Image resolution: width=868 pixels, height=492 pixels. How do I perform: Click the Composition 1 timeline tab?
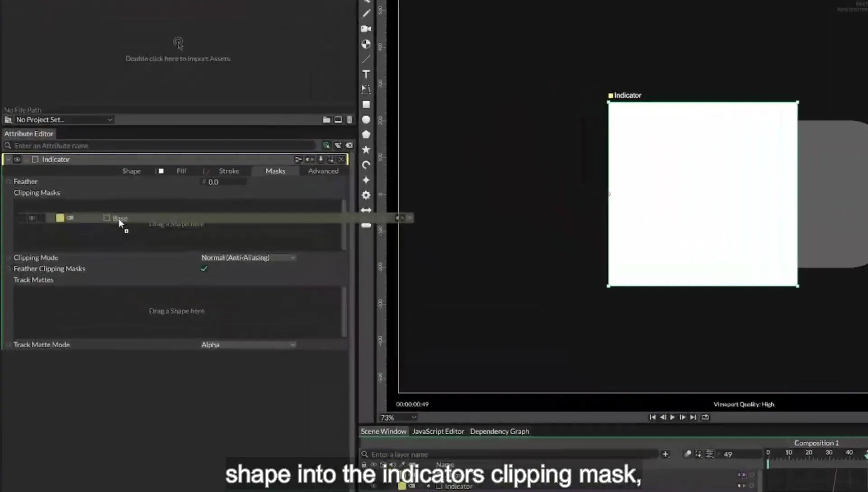[x=816, y=443]
